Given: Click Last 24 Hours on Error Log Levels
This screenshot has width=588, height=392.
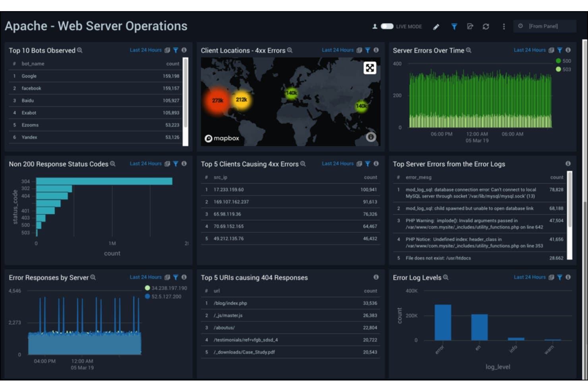Looking at the screenshot, I should [530, 277].
